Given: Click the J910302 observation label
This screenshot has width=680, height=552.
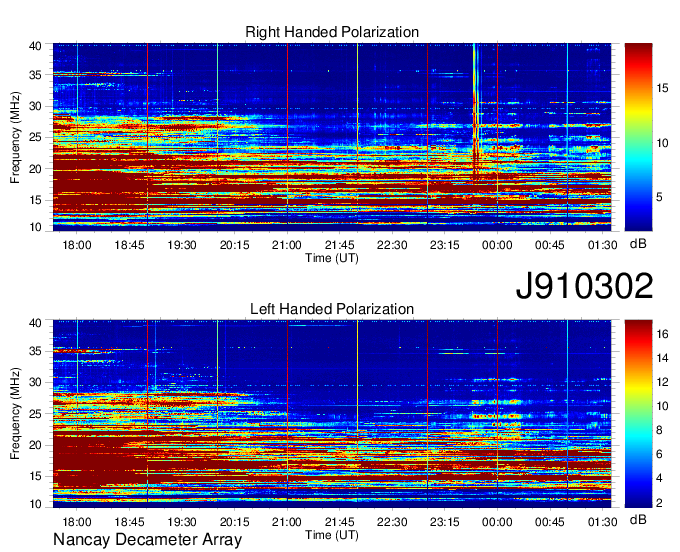Looking at the screenshot, I should point(584,286).
